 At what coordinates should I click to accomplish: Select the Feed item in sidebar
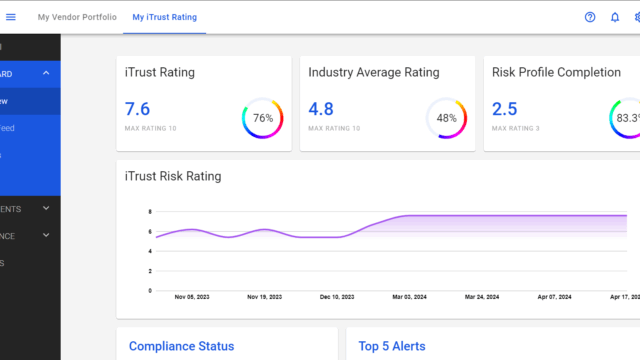30,128
